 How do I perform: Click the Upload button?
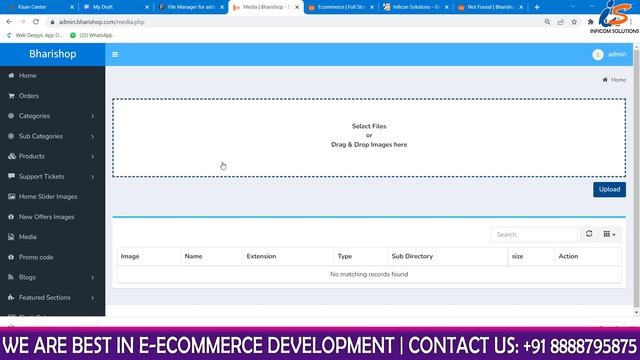tap(609, 189)
